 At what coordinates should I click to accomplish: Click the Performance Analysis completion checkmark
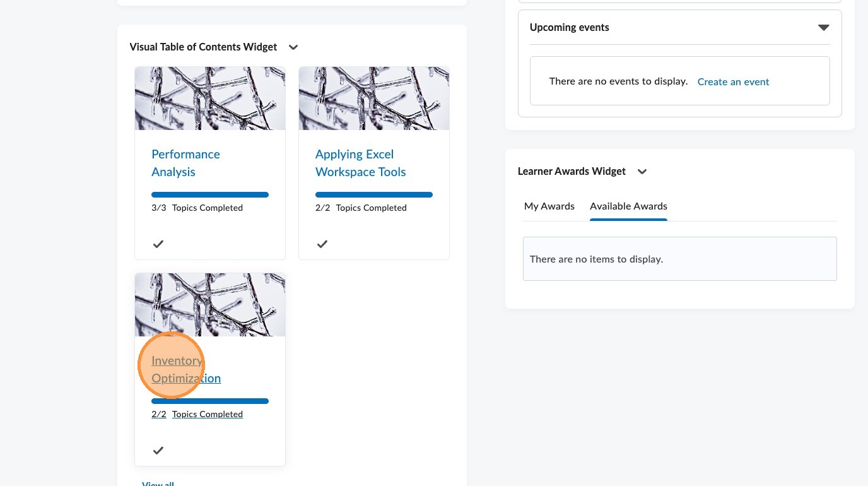158,244
